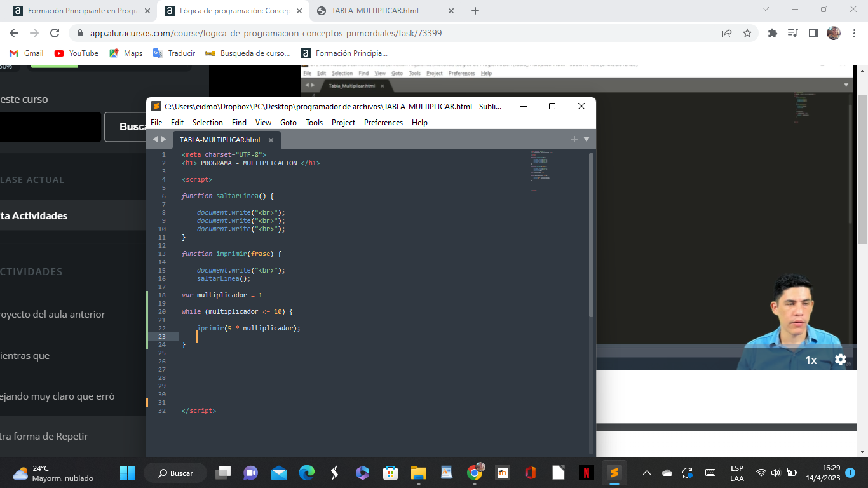
Task: Open Wi-Fi network tray icon
Action: pyautogui.click(x=761, y=473)
